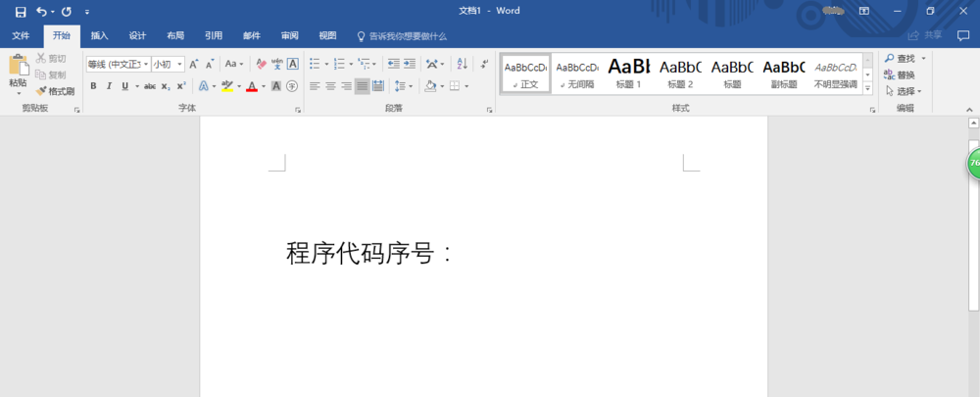Click the Increase Indent icon
Screen dimensions: 980x397
coord(410,64)
